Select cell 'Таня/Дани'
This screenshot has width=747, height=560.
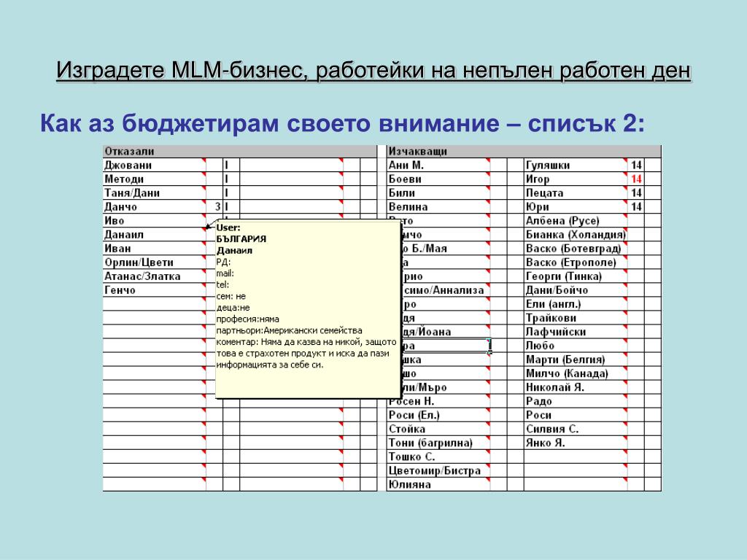click(155, 192)
